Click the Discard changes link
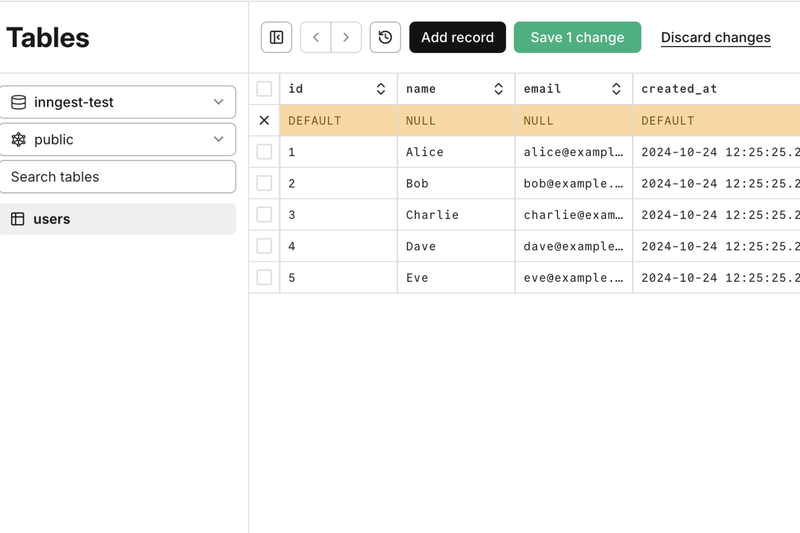The width and height of the screenshot is (800, 533). (715, 38)
